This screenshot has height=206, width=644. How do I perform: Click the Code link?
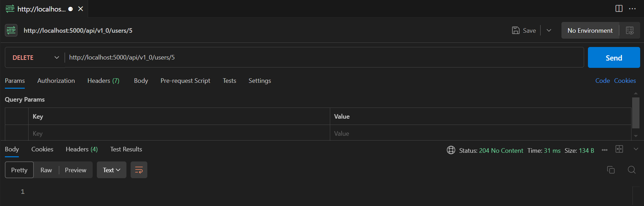603,81
